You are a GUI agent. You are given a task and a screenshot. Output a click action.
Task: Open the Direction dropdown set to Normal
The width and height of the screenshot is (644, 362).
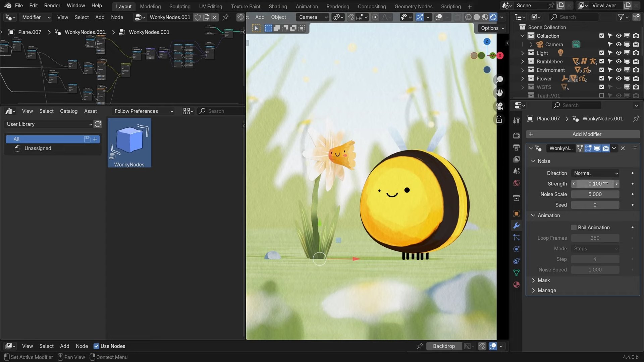[x=595, y=173]
